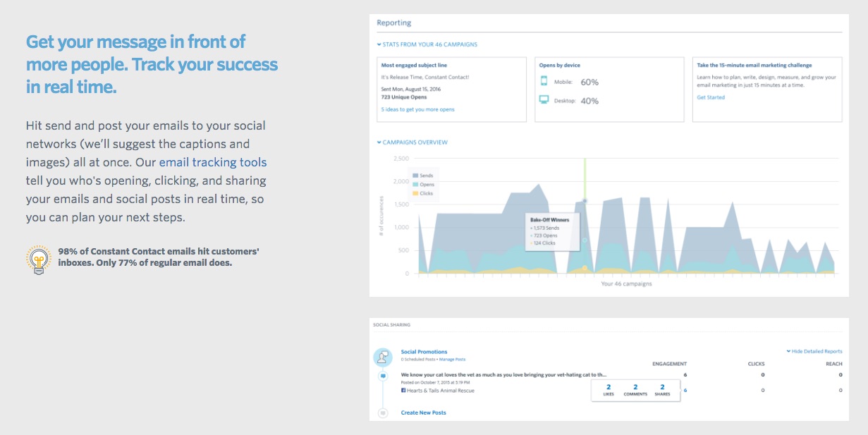This screenshot has width=868, height=435.
Task: Click the 'Get your message in front' headline
Action: pyautogui.click(x=152, y=64)
